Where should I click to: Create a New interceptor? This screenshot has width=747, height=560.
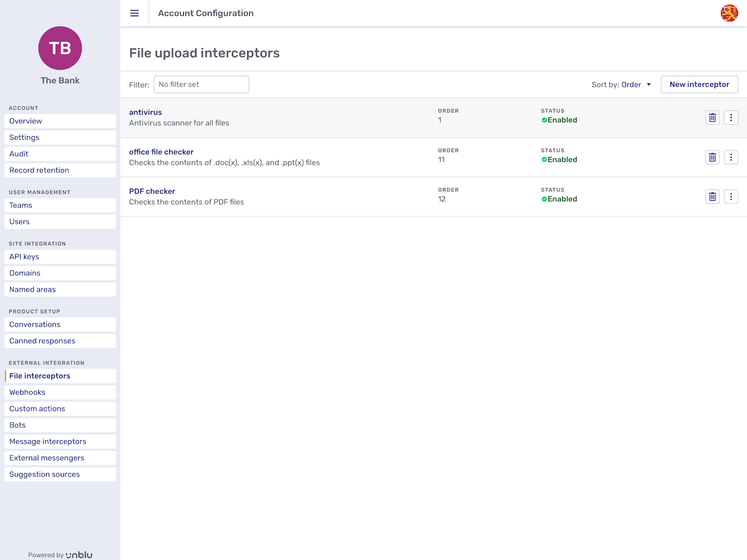tap(699, 84)
